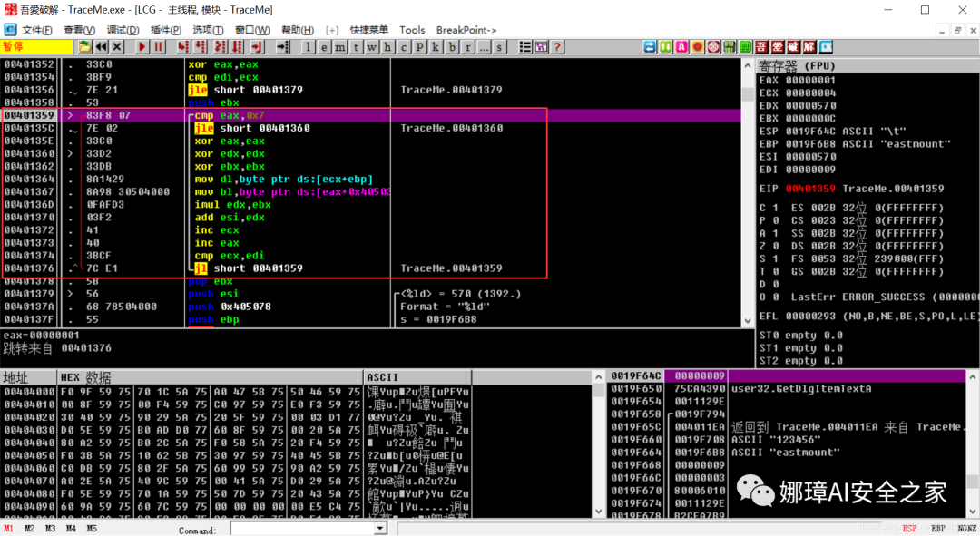Click the blue-bordered last toolbar icon
Image resolution: width=980 pixels, height=536 pixels.
(x=826, y=47)
